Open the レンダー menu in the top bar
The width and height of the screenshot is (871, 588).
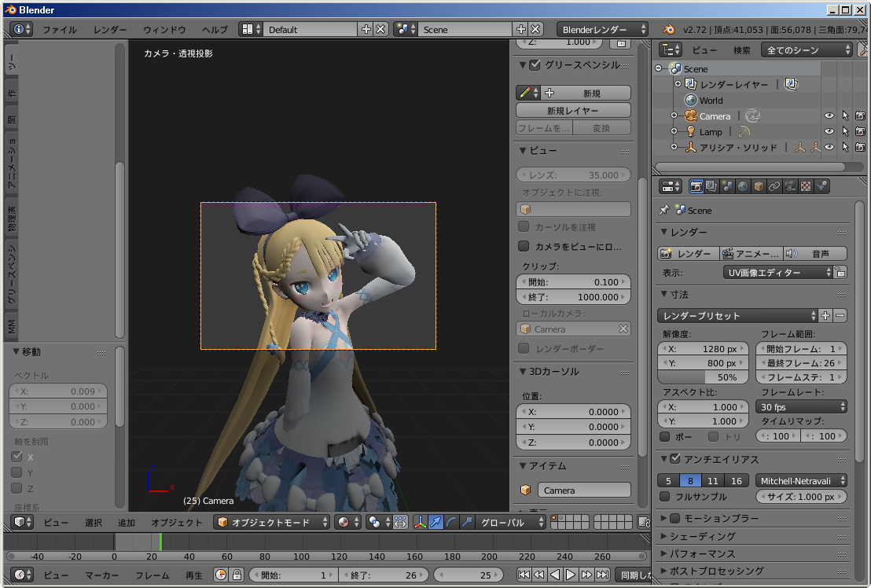click(110, 29)
